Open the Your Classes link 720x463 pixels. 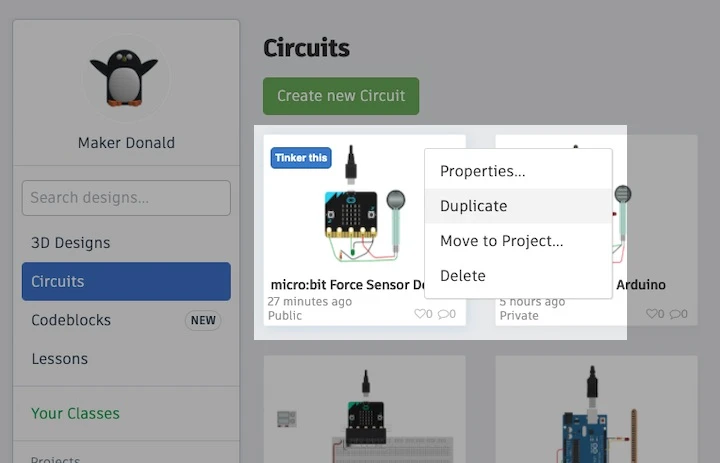[75, 413]
